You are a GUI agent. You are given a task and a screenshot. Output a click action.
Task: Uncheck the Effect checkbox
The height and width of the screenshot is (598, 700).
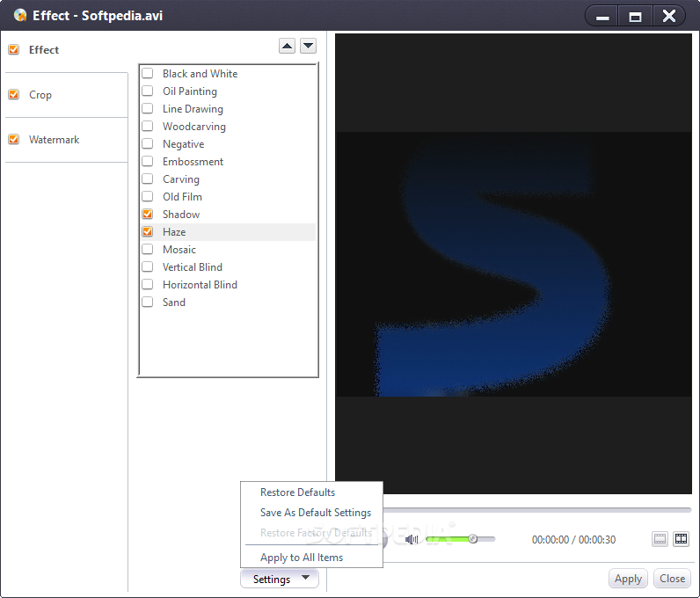point(14,49)
